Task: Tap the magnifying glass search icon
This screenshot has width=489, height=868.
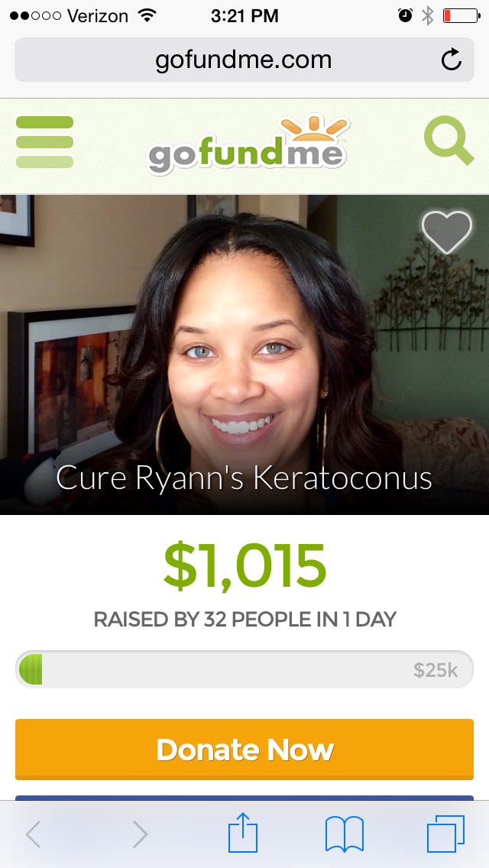Action: click(449, 140)
